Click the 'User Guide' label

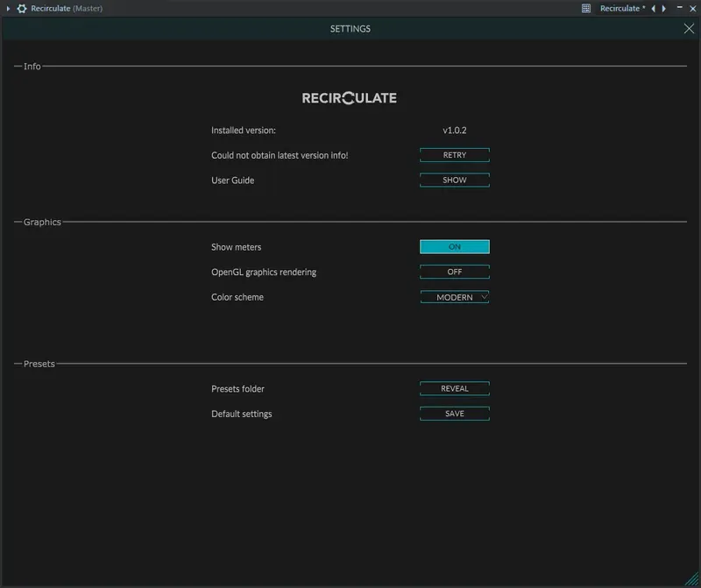pos(232,181)
